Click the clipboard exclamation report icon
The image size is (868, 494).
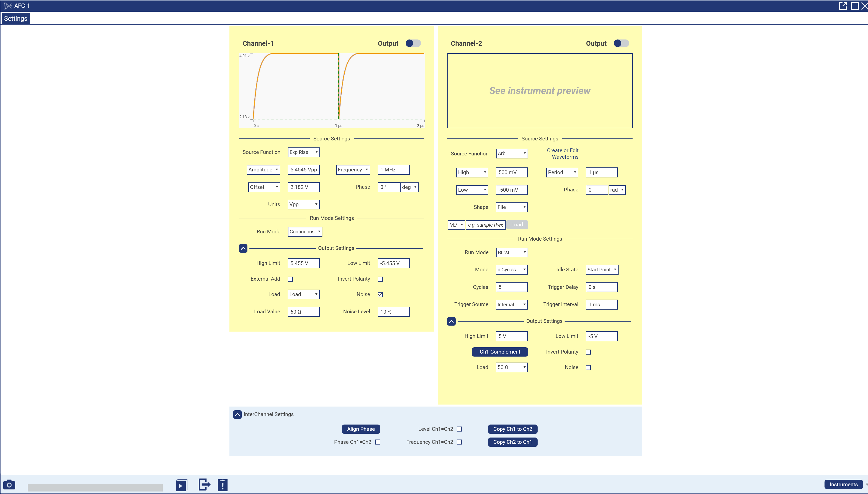click(x=223, y=485)
